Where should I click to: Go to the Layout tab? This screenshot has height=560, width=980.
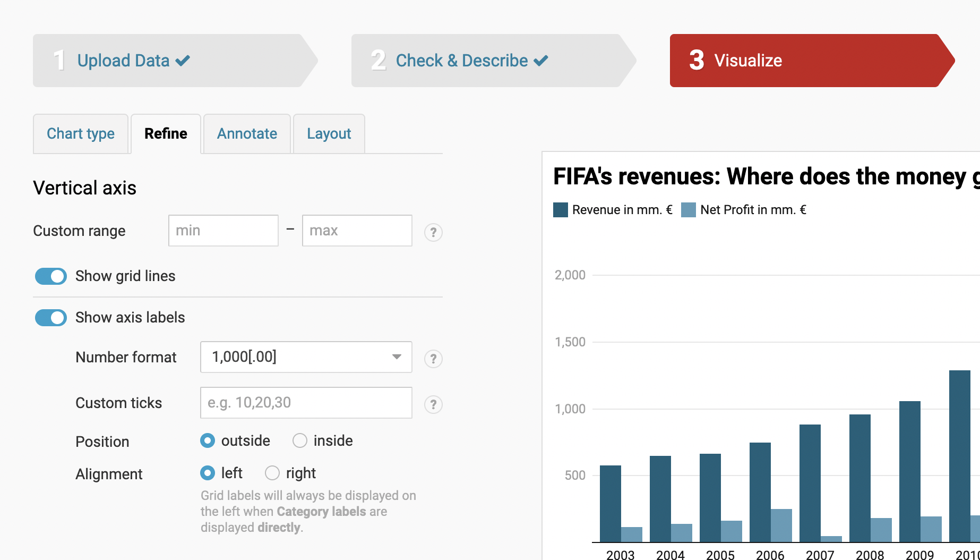click(x=329, y=134)
